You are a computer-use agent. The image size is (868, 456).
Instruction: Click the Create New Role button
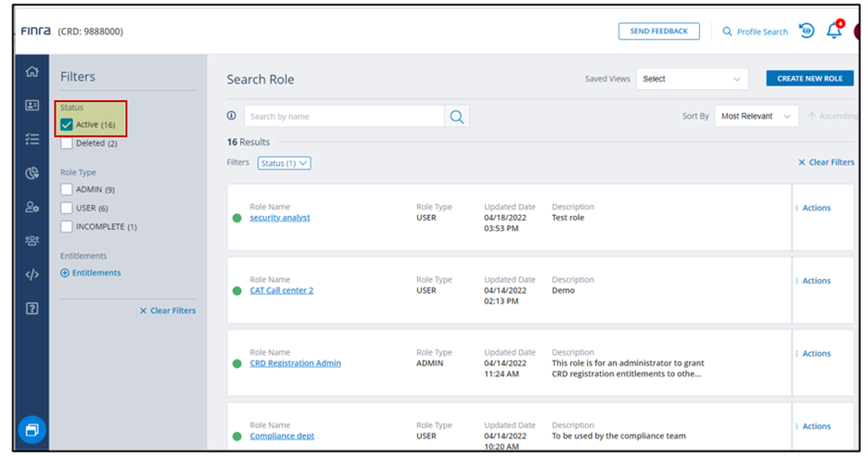tap(809, 79)
